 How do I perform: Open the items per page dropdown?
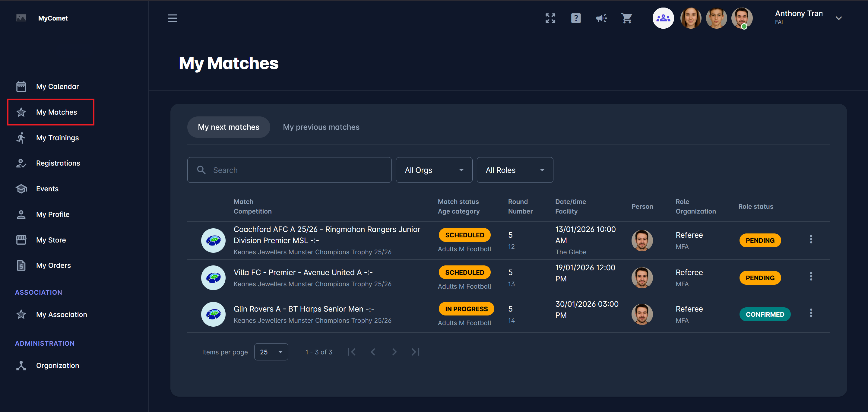click(271, 352)
